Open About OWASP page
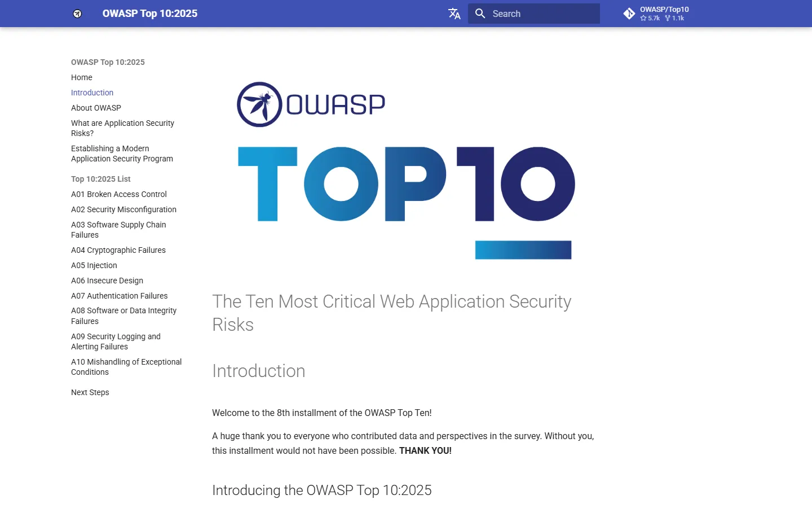Screen dimensions: 812x508 pos(96,108)
